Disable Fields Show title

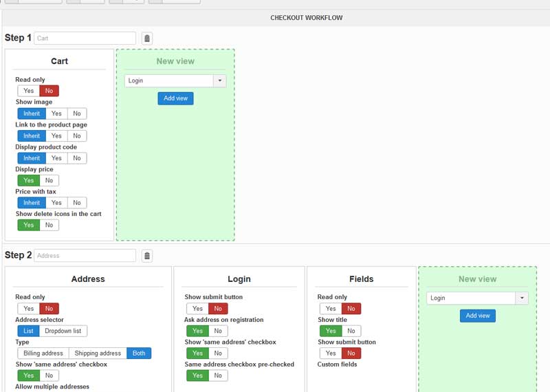[x=351, y=331]
